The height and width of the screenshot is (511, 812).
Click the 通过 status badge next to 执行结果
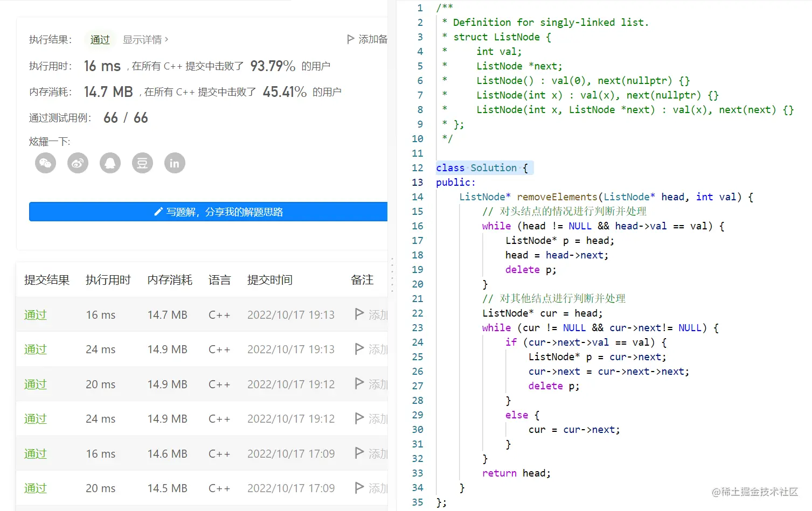(x=100, y=39)
